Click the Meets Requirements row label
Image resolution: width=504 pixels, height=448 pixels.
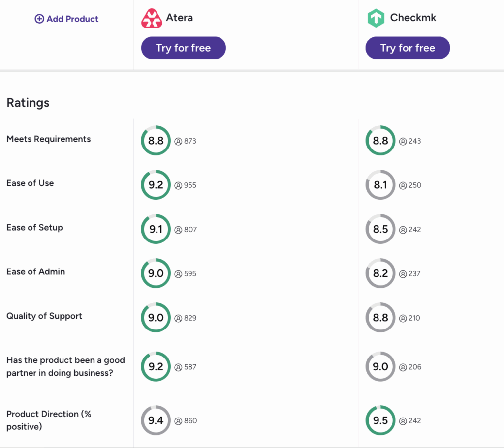pos(49,139)
